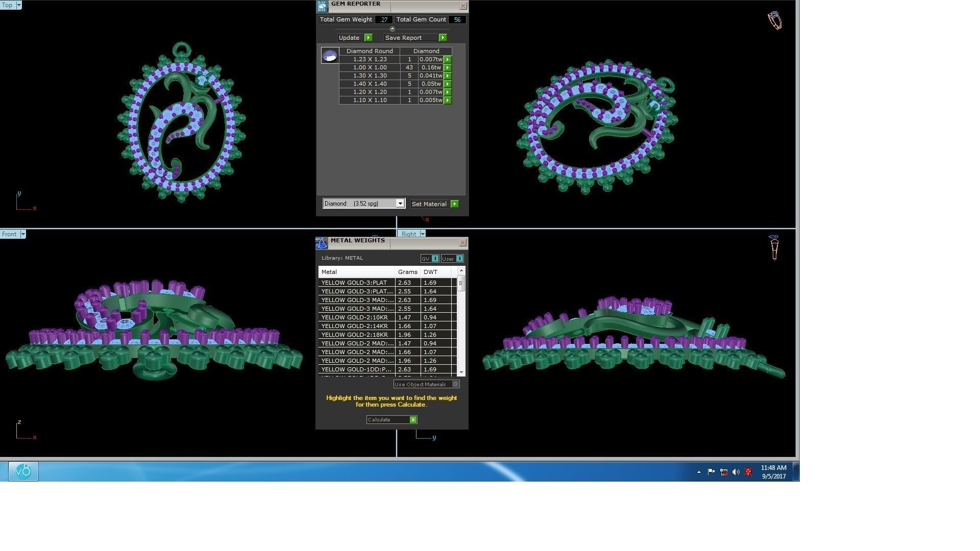Open the volume control in system tray

point(736,472)
